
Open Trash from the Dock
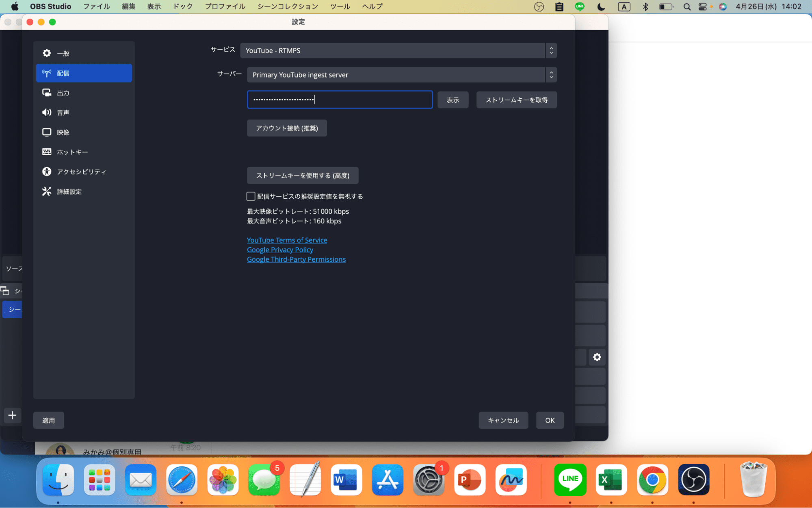point(753,480)
